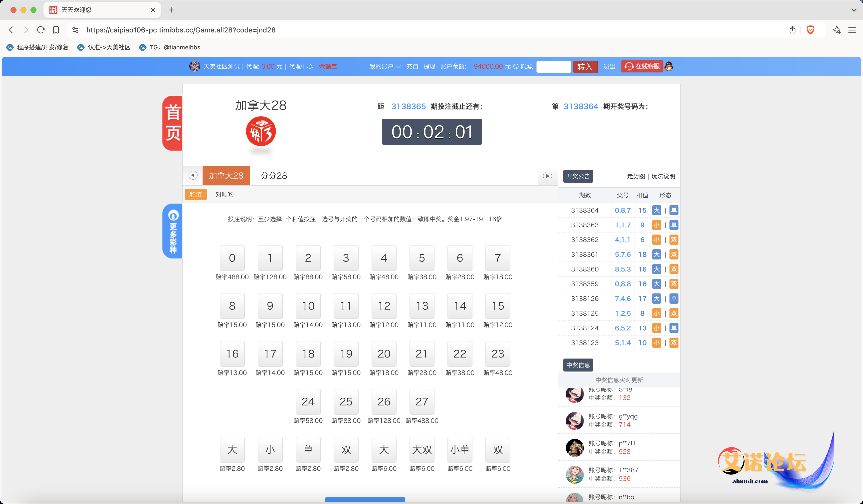Reload the current page

[41, 30]
